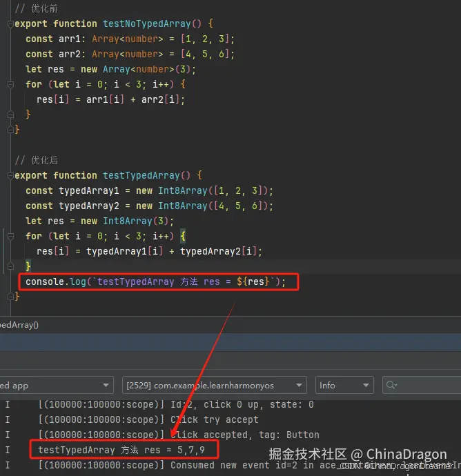Click the search magnifier icon in log filter
Viewport: 461px width, 476px height.
click(391, 385)
